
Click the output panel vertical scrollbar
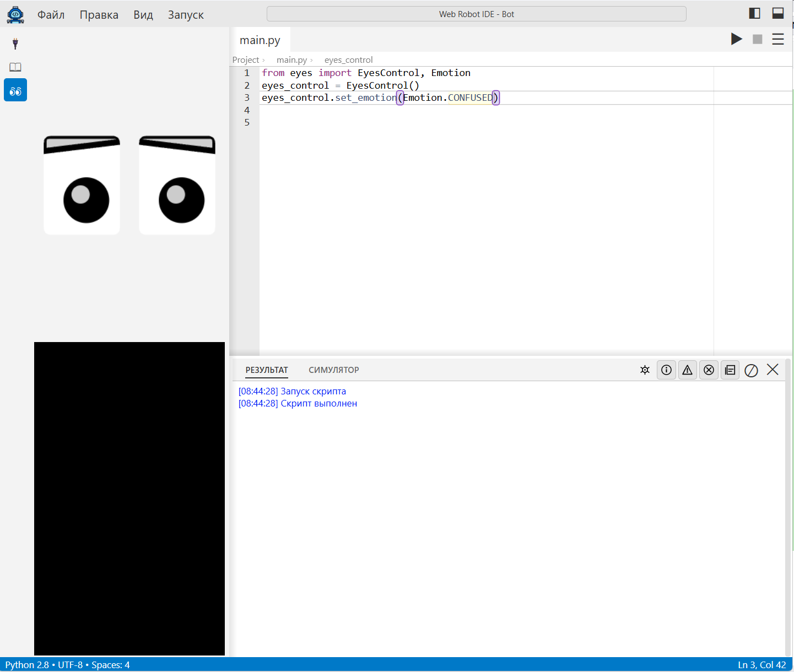788,507
